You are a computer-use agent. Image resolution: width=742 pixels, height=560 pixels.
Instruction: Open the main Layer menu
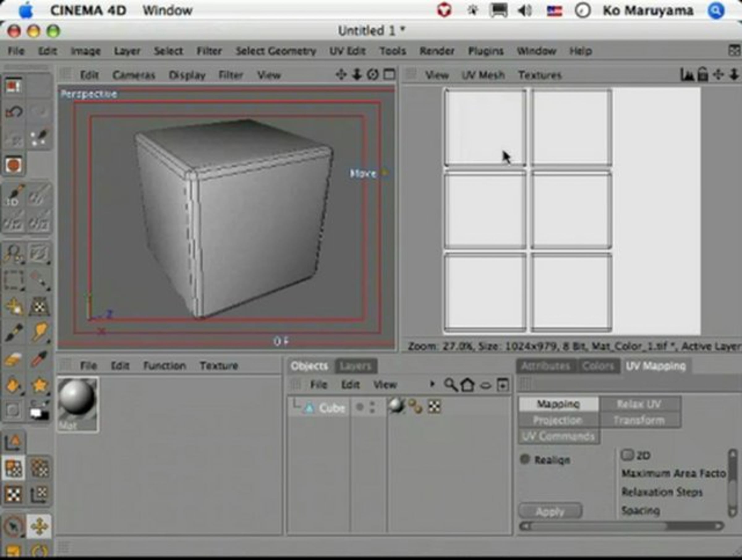coord(127,51)
